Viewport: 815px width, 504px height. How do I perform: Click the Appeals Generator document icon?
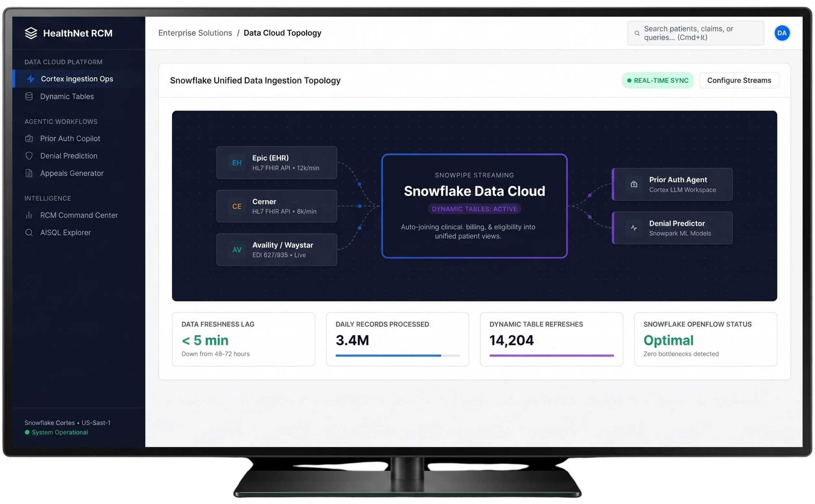[29, 173]
